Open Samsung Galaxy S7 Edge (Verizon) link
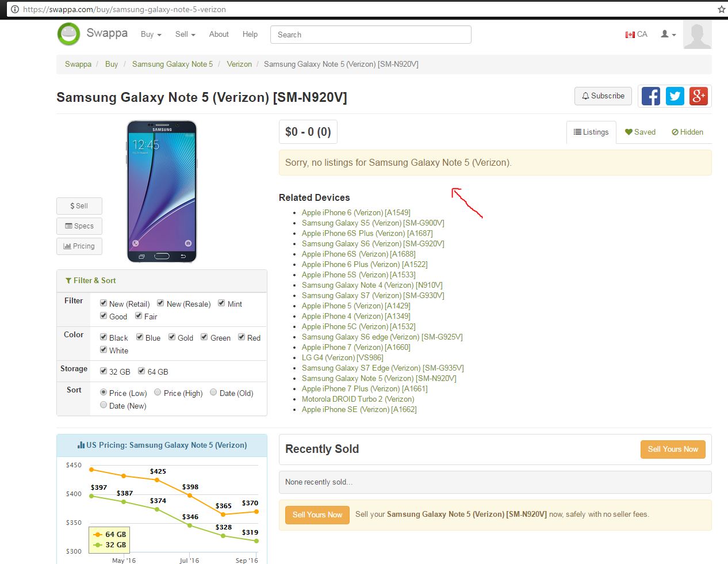 click(383, 368)
